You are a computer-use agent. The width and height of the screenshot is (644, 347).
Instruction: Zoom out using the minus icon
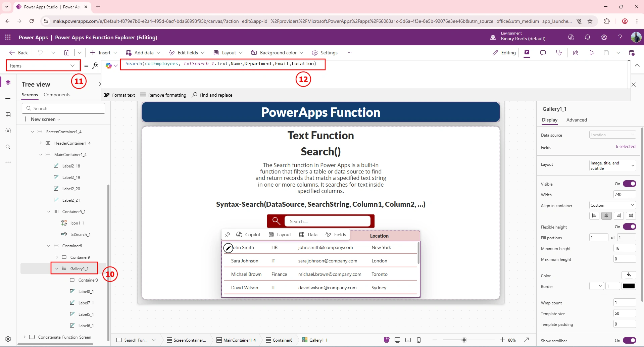pos(435,340)
